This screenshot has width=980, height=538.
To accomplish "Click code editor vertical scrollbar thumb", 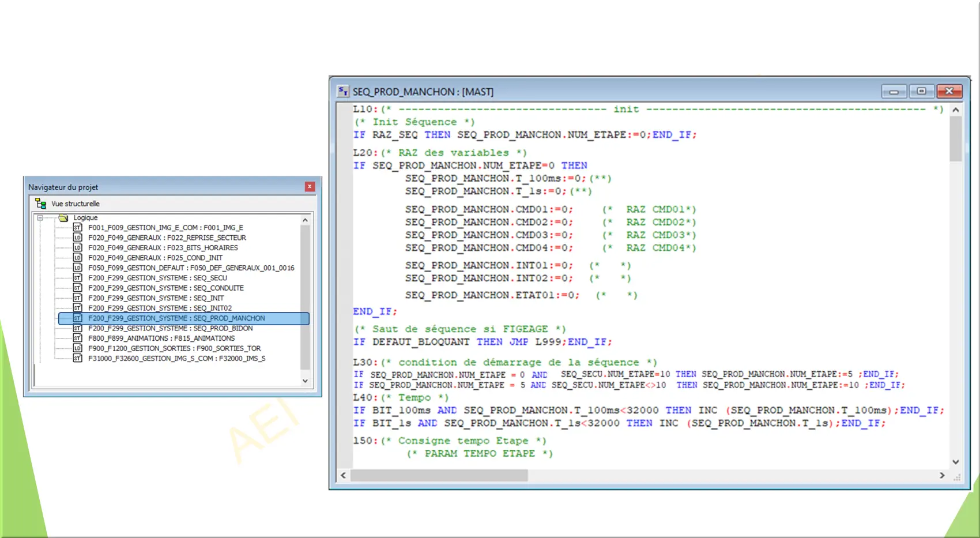I will click(x=956, y=138).
